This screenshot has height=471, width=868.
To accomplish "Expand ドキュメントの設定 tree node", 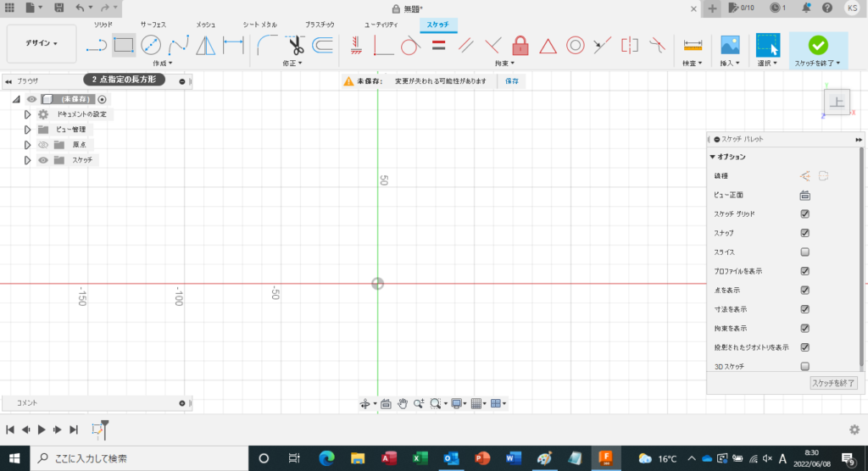I will [27, 114].
